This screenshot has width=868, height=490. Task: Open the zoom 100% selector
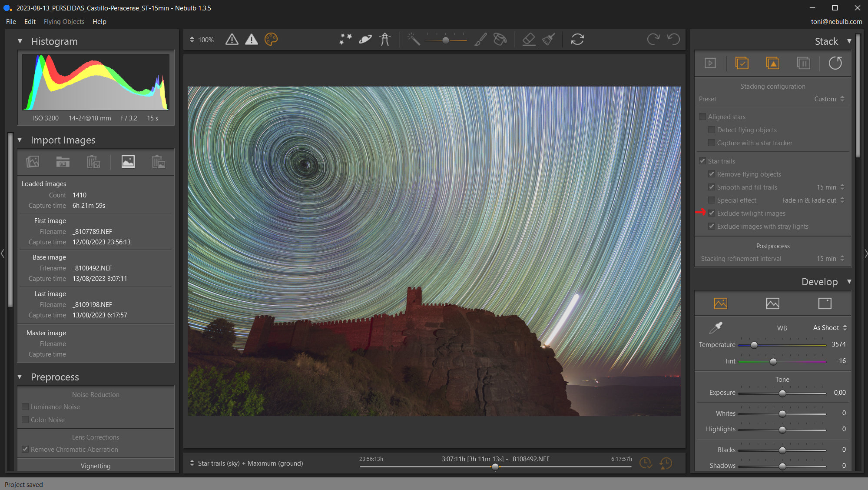click(202, 40)
